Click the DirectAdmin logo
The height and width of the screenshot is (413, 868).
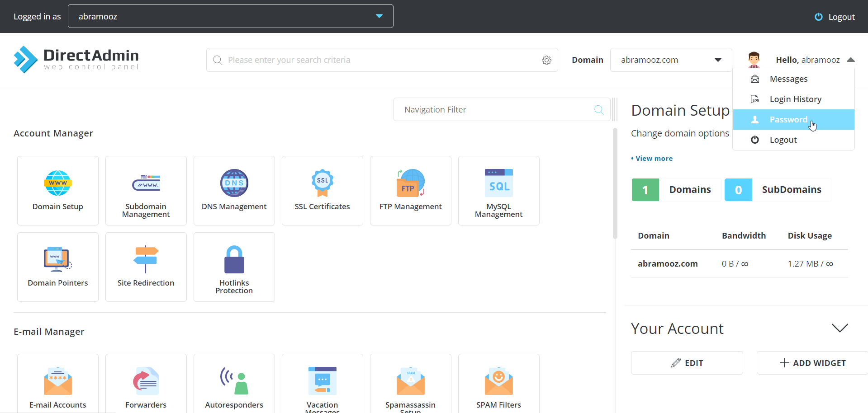pos(76,60)
